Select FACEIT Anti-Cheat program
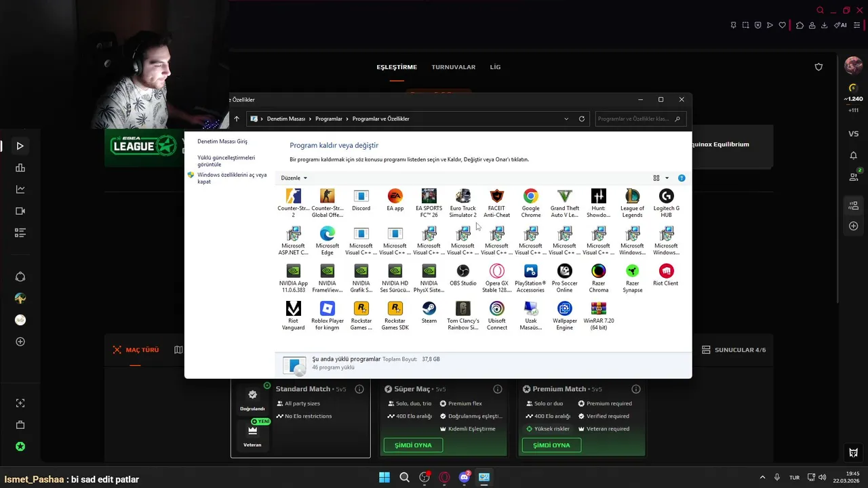The image size is (868, 488). point(496,203)
